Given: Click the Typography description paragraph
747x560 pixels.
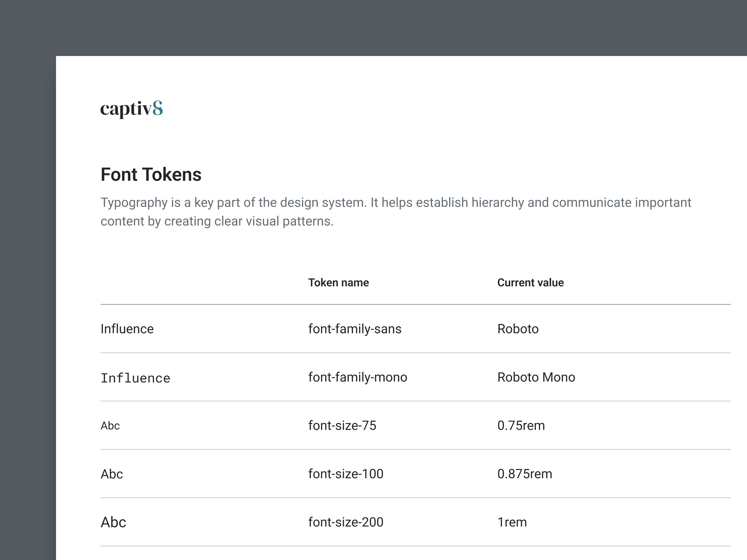Looking at the screenshot, I should [x=395, y=212].
